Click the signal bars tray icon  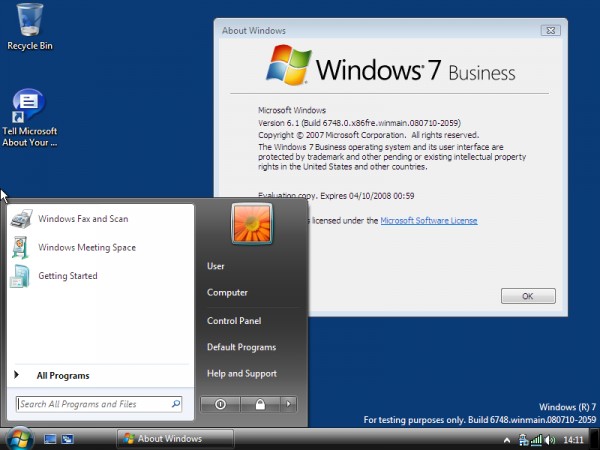(x=536, y=440)
